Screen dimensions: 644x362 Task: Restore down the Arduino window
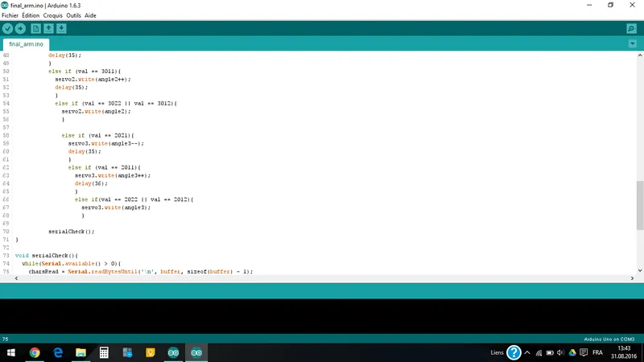tap(611, 6)
